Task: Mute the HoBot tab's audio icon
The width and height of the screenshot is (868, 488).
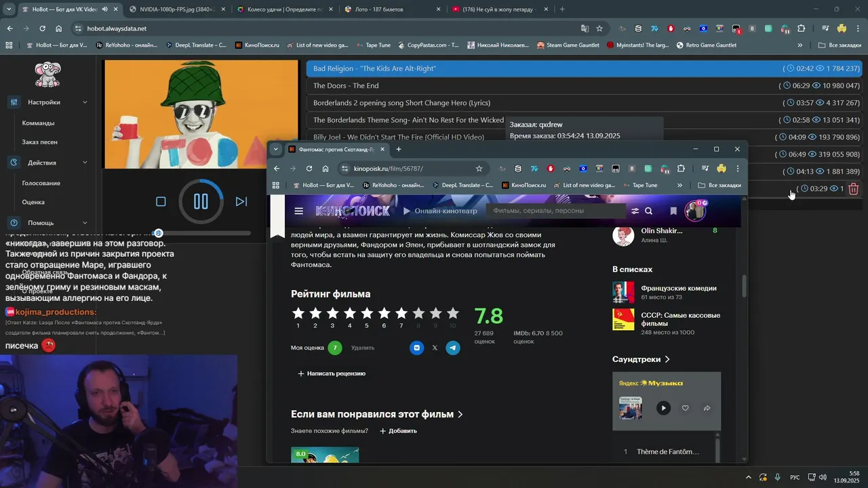Action: click(104, 9)
